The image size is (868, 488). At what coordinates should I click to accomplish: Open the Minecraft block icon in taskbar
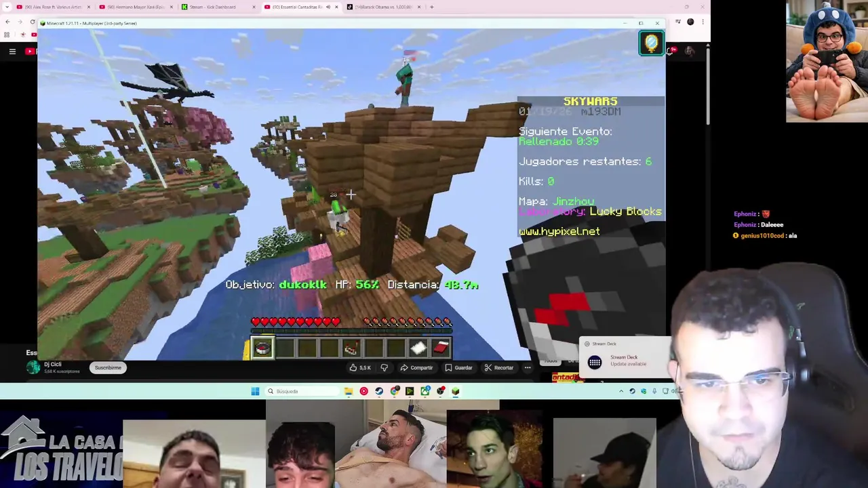click(x=456, y=391)
